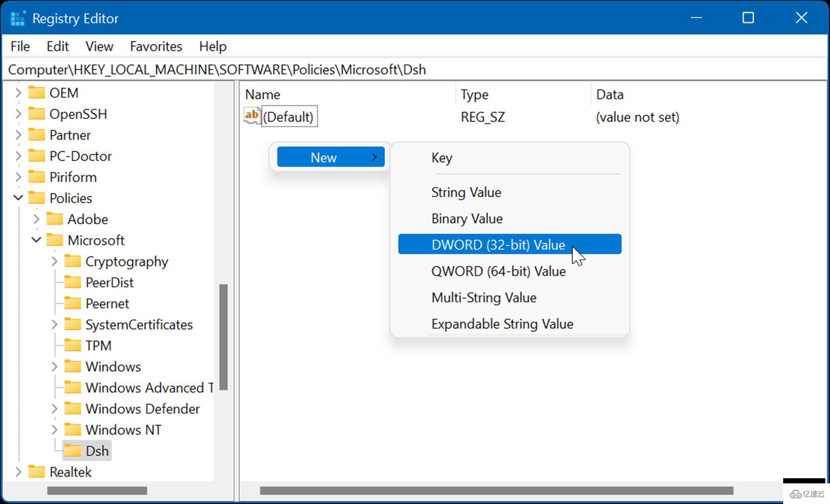830x504 pixels.
Task: Click the OpenSSH folder icon
Action: click(x=37, y=113)
